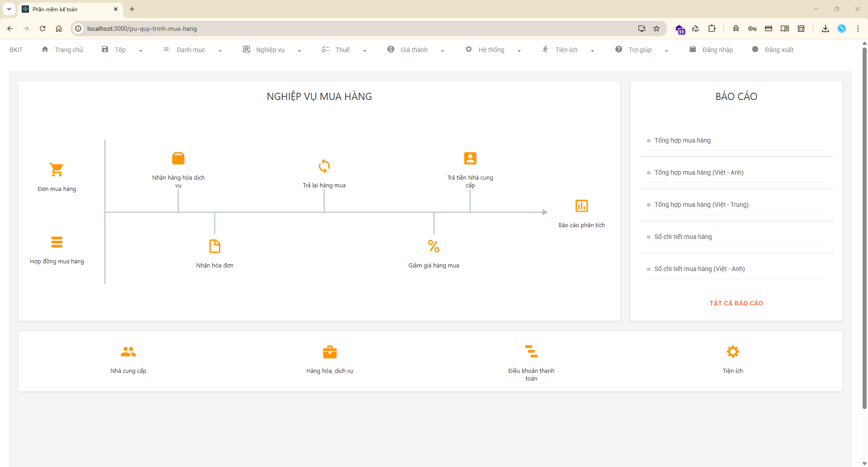Click the Đăng nhập menu item
This screenshot has height=467, width=868.
point(717,50)
